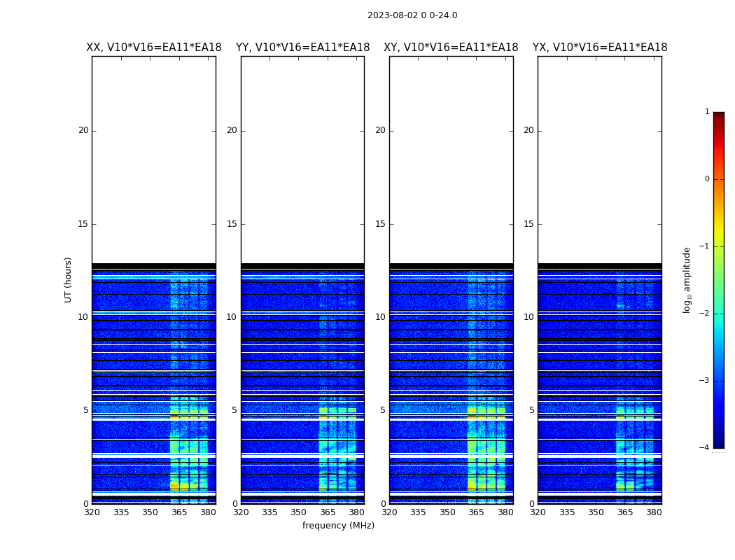Click the YY panel title text
This screenshot has width=735, height=560.
click(302, 48)
